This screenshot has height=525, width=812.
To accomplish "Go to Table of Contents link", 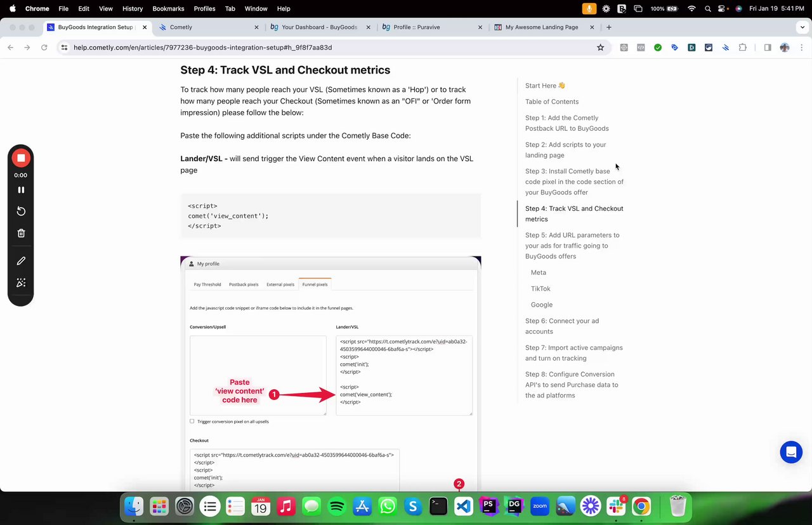I will click(x=552, y=102).
